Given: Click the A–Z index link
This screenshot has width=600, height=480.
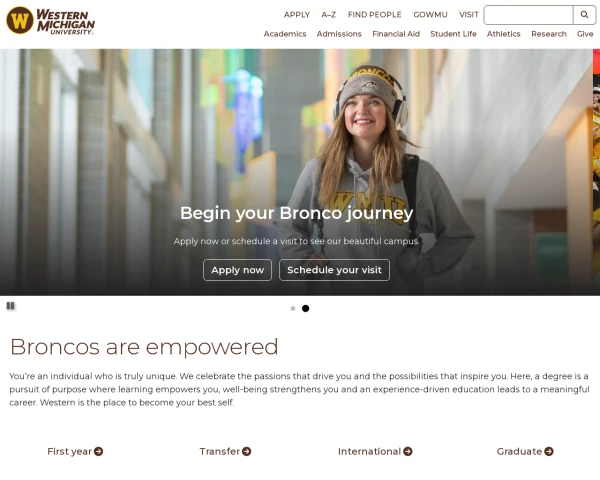Looking at the screenshot, I should coord(329,15).
